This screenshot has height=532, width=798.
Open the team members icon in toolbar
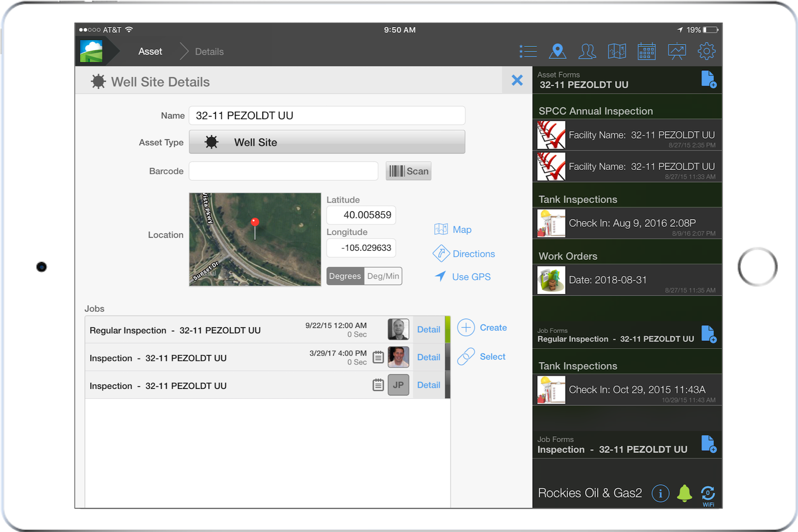pyautogui.click(x=587, y=51)
